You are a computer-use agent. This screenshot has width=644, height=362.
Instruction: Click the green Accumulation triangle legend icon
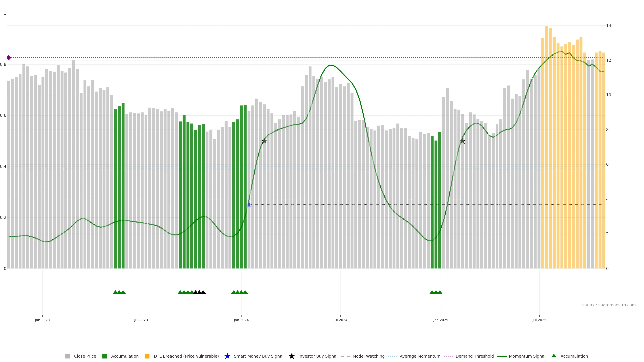tap(554, 356)
